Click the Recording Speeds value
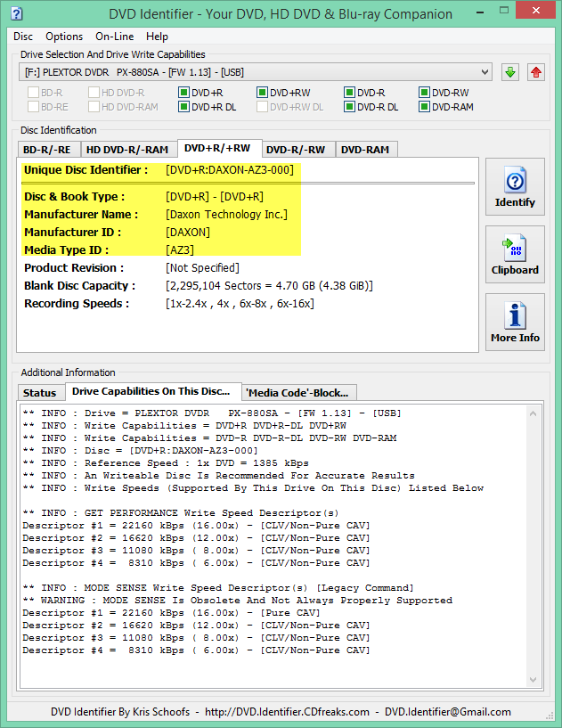Viewport: 562px width, 728px height. click(x=240, y=304)
